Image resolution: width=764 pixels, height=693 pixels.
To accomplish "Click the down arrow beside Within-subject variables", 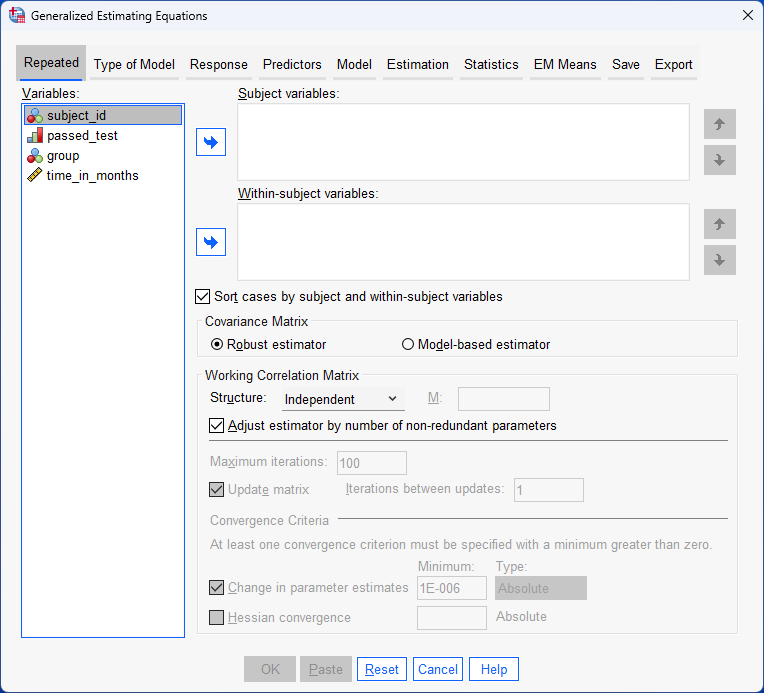I will click(720, 260).
